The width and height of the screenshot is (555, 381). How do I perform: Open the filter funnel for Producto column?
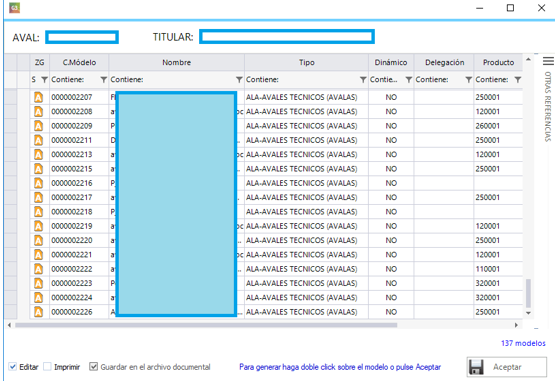[517, 80]
